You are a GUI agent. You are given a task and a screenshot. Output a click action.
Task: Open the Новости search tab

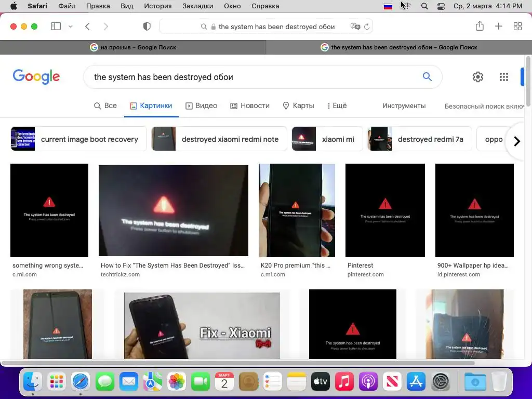click(250, 105)
